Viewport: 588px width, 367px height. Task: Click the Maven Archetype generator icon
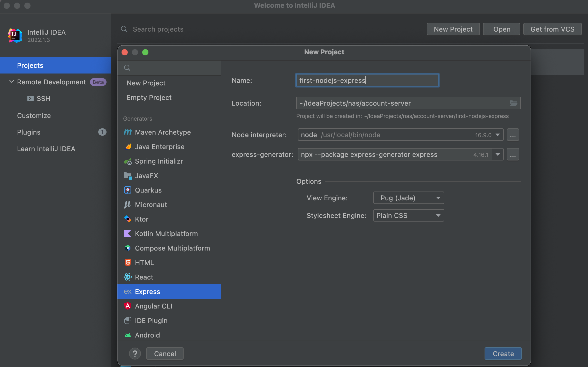127,132
